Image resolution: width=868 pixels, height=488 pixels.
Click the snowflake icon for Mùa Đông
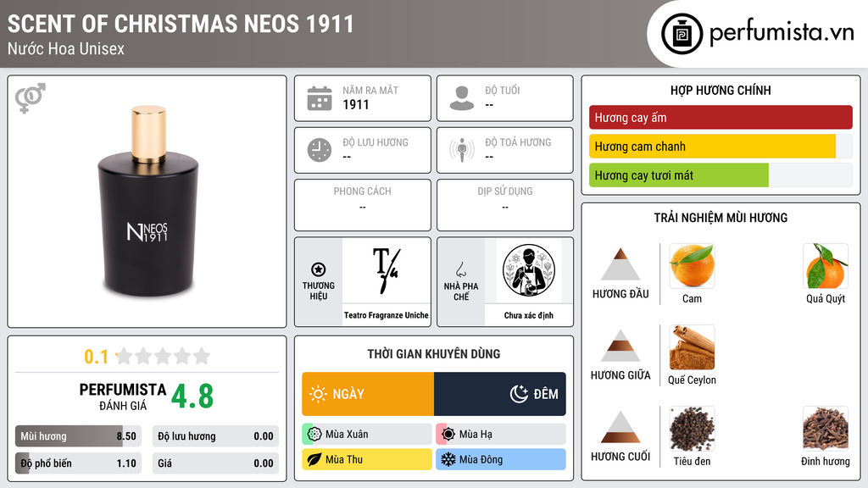(448, 459)
